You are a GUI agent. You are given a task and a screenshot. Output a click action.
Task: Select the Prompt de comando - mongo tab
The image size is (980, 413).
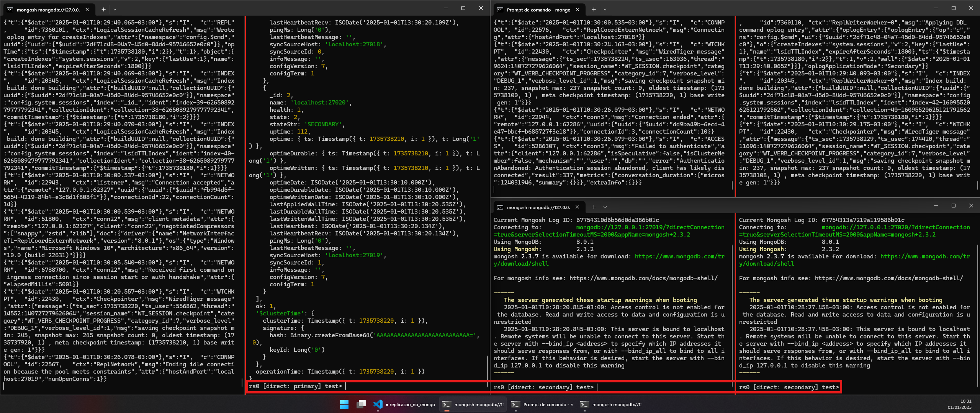pyautogui.click(x=538, y=10)
